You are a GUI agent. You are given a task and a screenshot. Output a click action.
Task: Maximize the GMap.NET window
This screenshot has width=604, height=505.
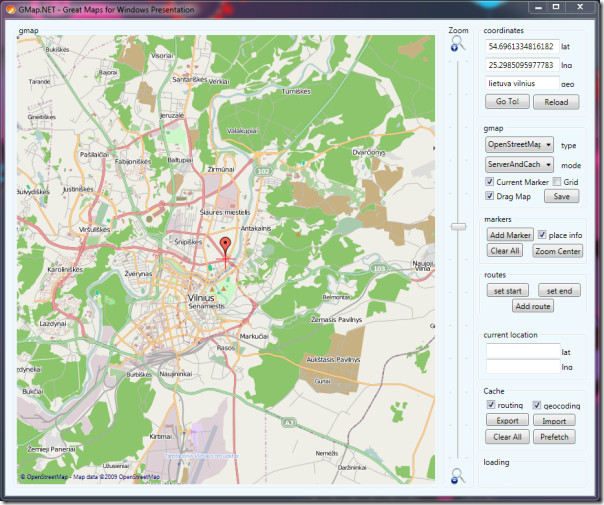click(x=556, y=7)
